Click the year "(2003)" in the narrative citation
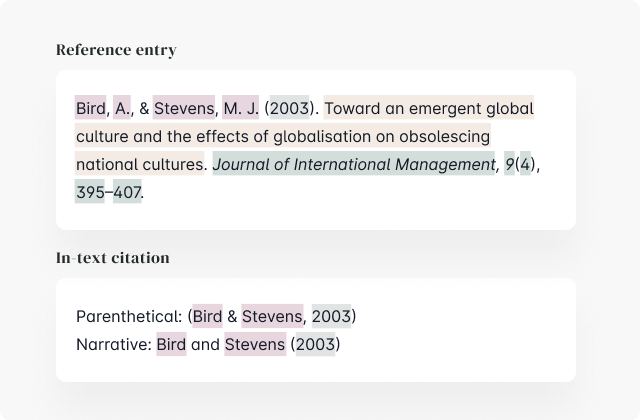The height and width of the screenshot is (420, 640). [x=315, y=345]
